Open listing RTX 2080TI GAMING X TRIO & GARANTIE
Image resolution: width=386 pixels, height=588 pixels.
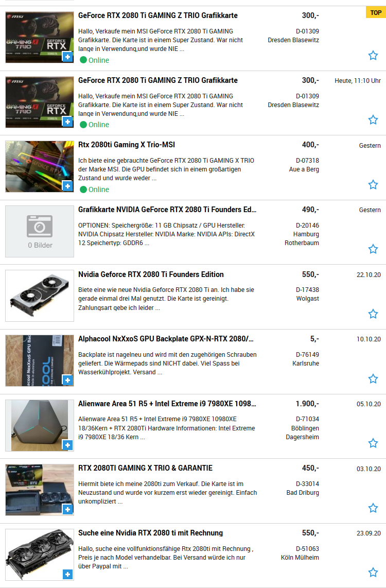pos(146,468)
